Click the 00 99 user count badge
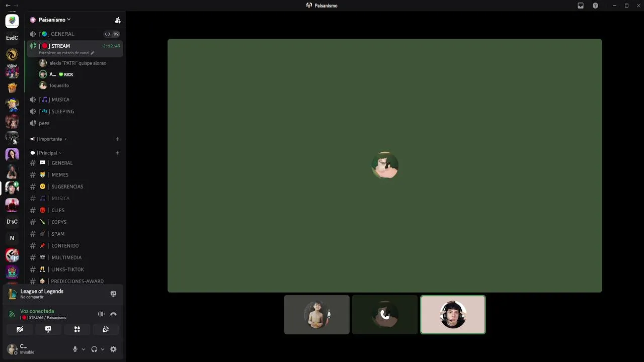Viewport: 644px width, 362px height. tap(112, 34)
